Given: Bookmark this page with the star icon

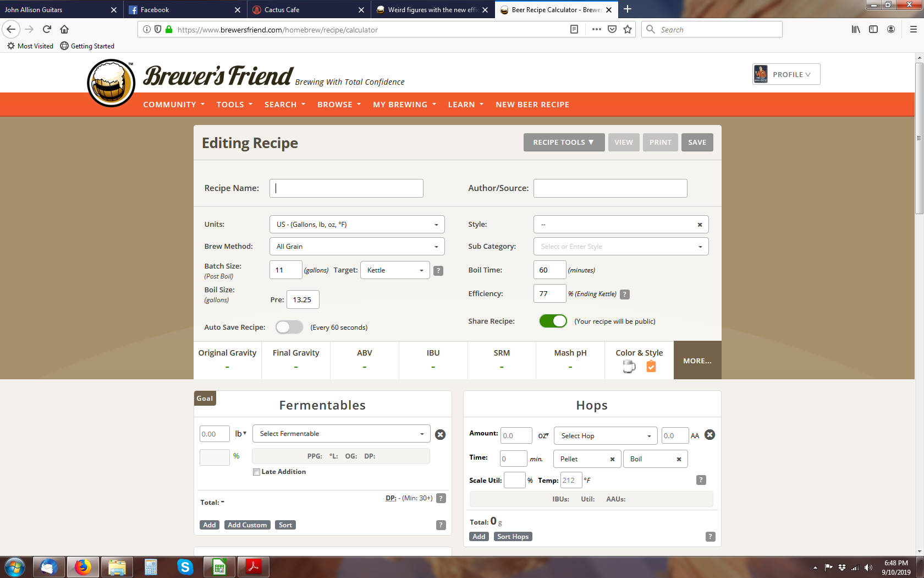Looking at the screenshot, I should [x=628, y=29].
